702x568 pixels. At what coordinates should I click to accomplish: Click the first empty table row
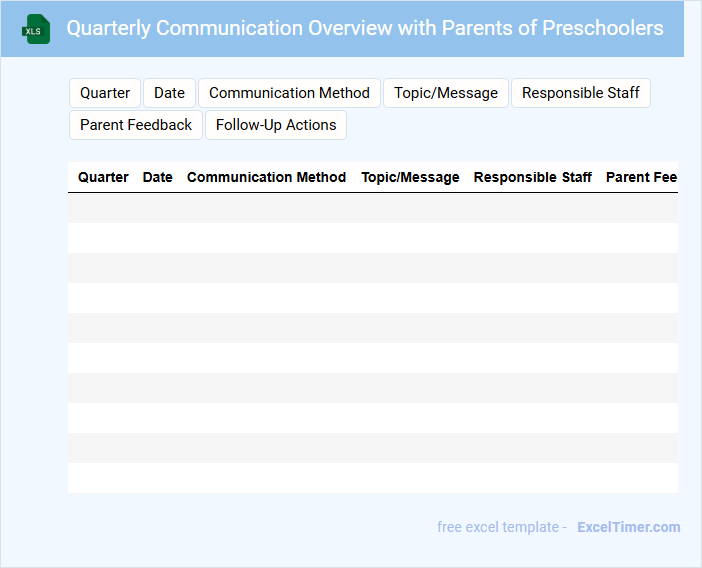[372, 208]
